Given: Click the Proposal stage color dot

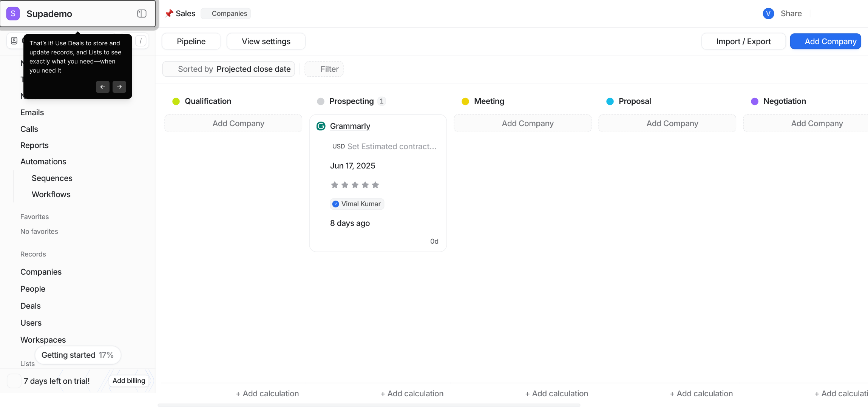Looking at the screenshot, I should [610, 101].
